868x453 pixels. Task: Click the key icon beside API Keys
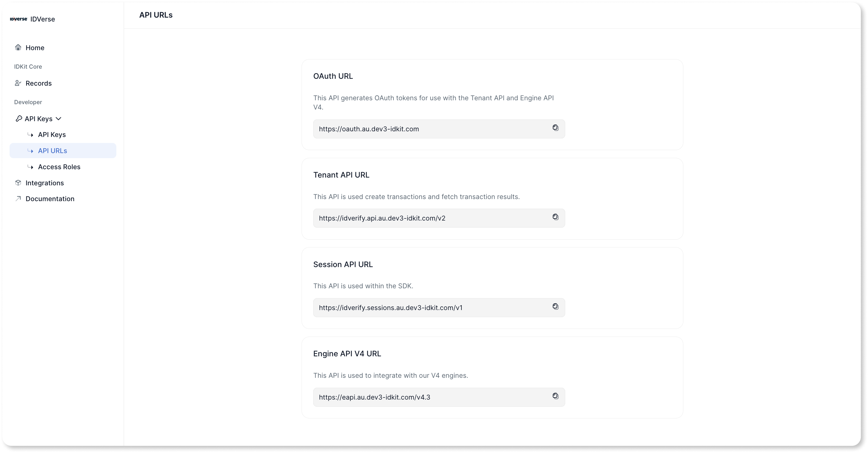coord(18,118)
